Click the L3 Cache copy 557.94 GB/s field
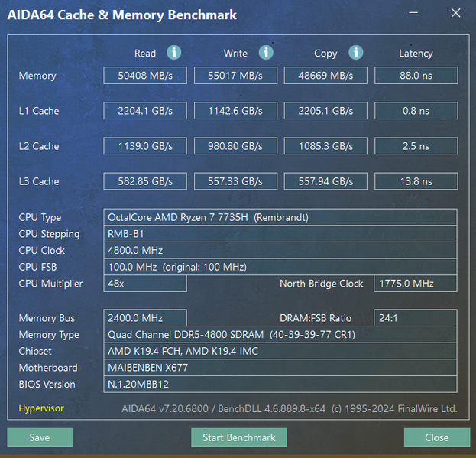Image resolution: width=476 pixels, height=458 pixels. (325, 181)
